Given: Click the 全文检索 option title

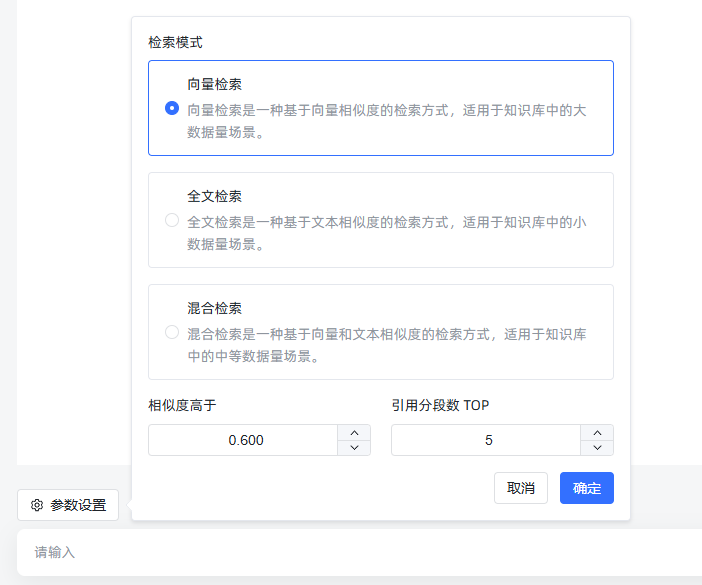Looking at the screenshot, I should (214, 196).
